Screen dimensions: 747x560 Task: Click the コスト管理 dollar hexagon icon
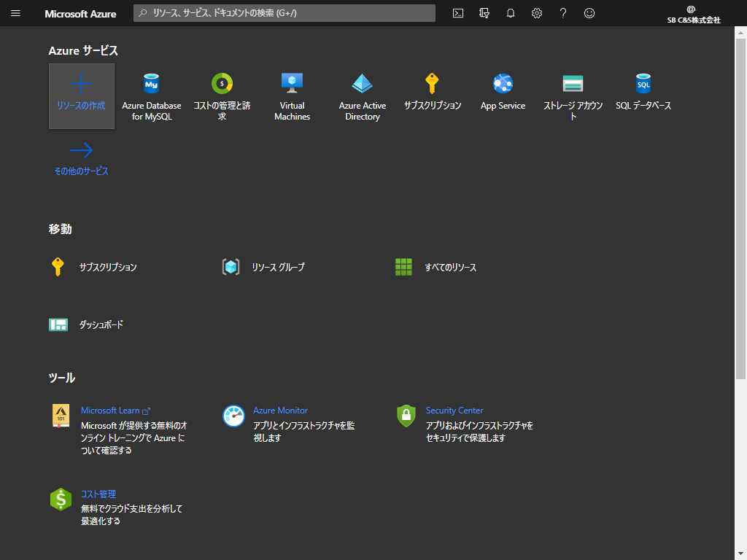click(x=61, y=499)
